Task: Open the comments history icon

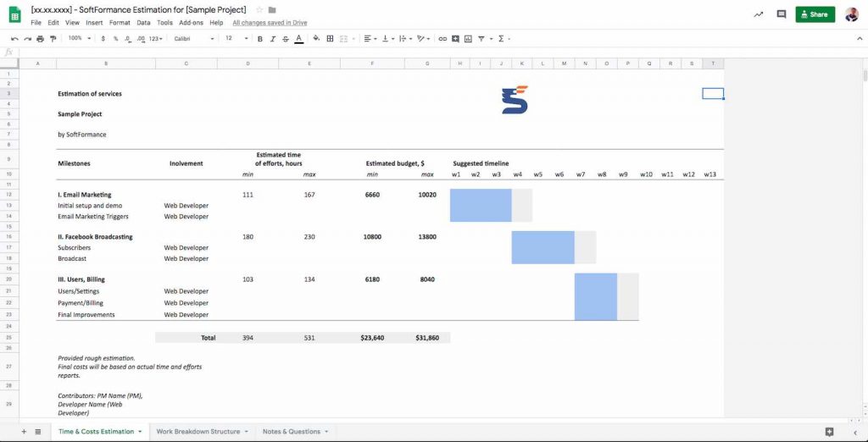Action: point(781,14)
